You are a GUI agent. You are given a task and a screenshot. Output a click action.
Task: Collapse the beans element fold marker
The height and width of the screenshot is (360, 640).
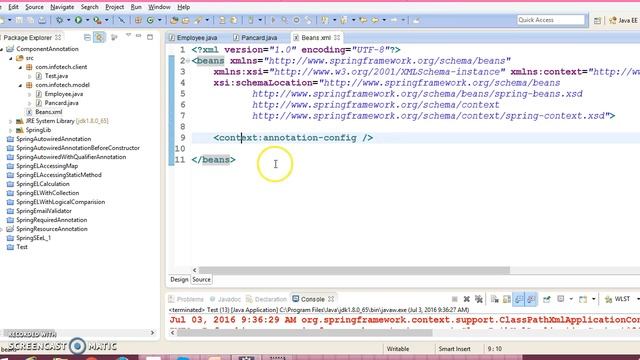click(x=188, y=61)
